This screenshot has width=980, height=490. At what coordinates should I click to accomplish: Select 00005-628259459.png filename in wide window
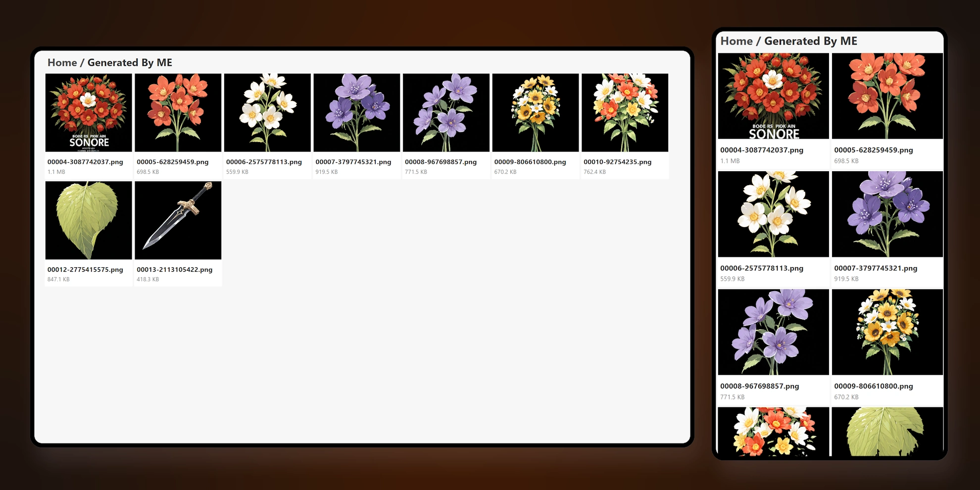[x=173, y=162]
